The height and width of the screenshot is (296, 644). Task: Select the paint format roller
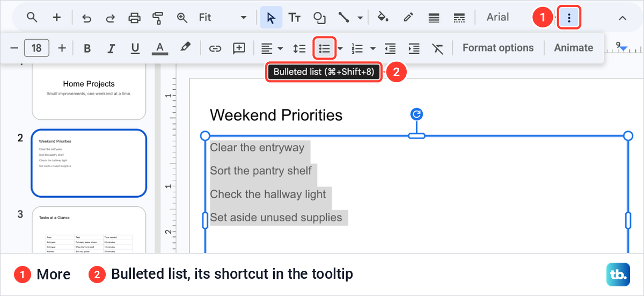point(158,18)
